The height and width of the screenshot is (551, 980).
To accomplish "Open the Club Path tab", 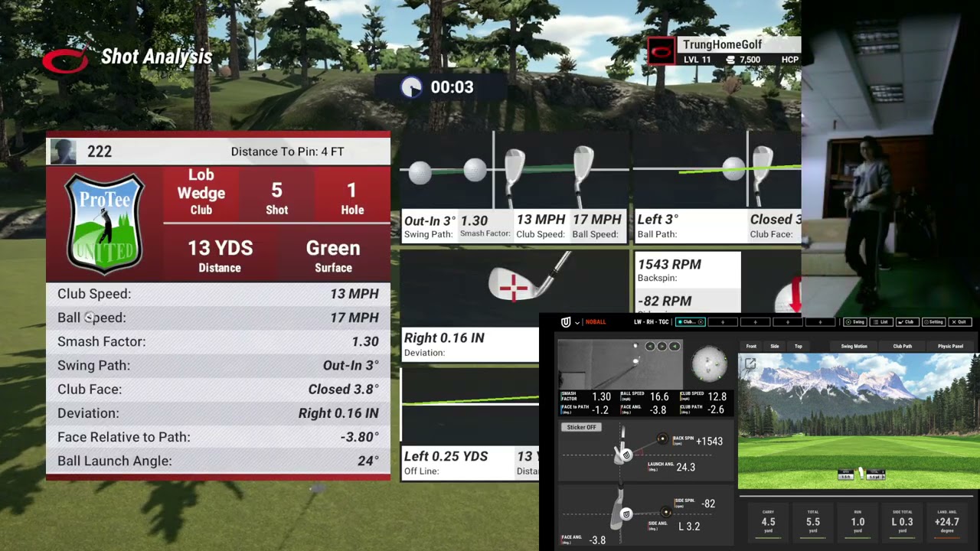I will (903, 346).
